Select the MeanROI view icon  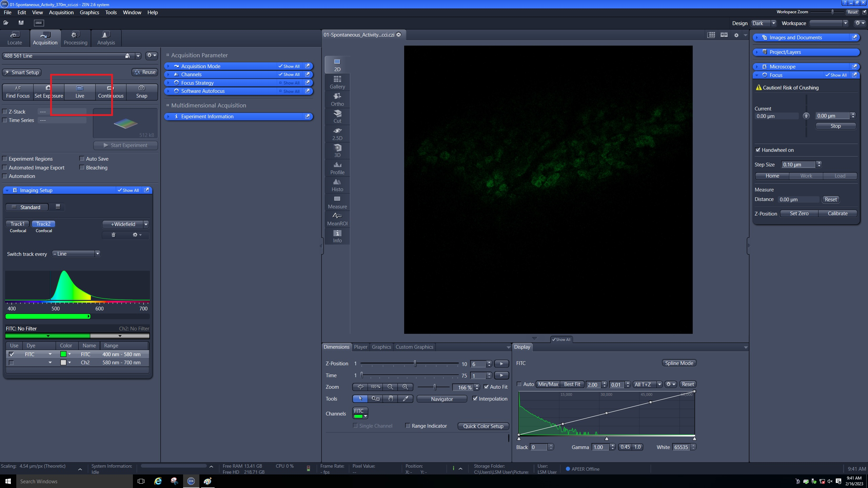(337, 219)
